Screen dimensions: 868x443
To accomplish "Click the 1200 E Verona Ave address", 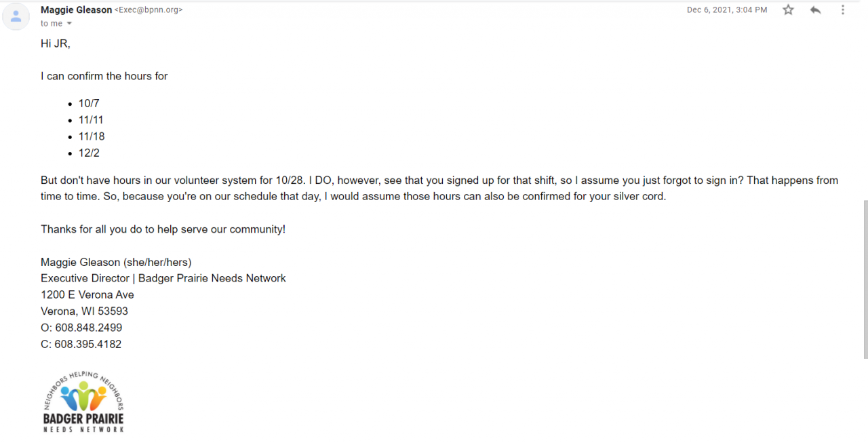I will coord(87,294).
